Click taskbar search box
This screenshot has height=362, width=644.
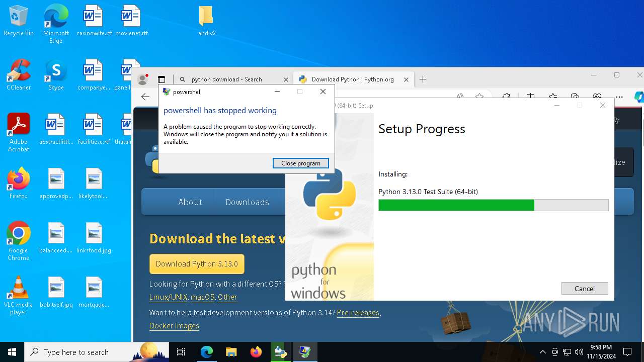[x=97, y=352]
